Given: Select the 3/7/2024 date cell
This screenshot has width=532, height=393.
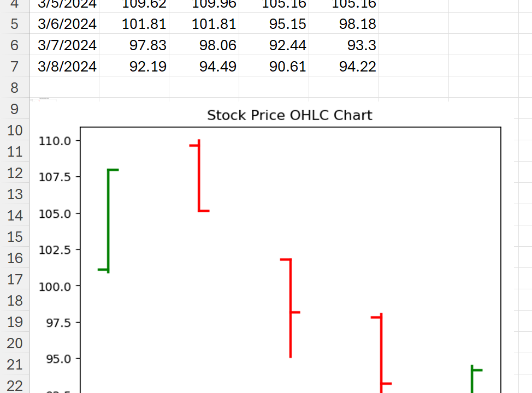Looking at the screenshot, I should pyautogui.click(x=67, y=45).
